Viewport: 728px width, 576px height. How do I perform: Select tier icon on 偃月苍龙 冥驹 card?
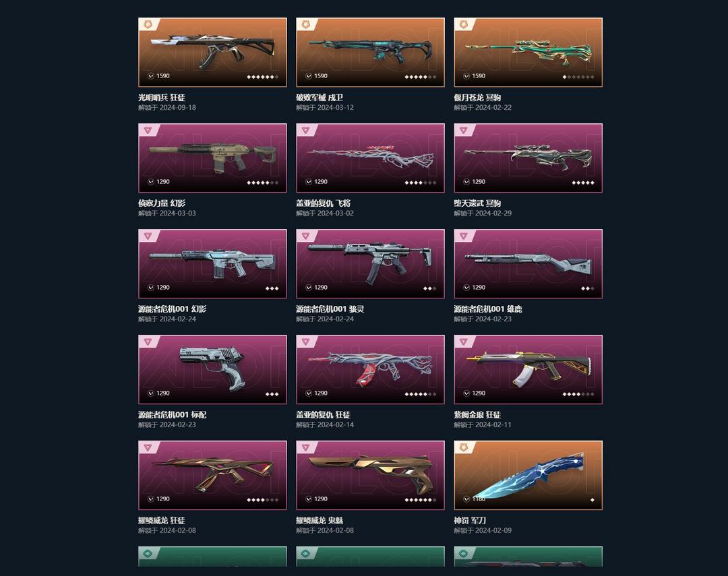pos(463,24)
